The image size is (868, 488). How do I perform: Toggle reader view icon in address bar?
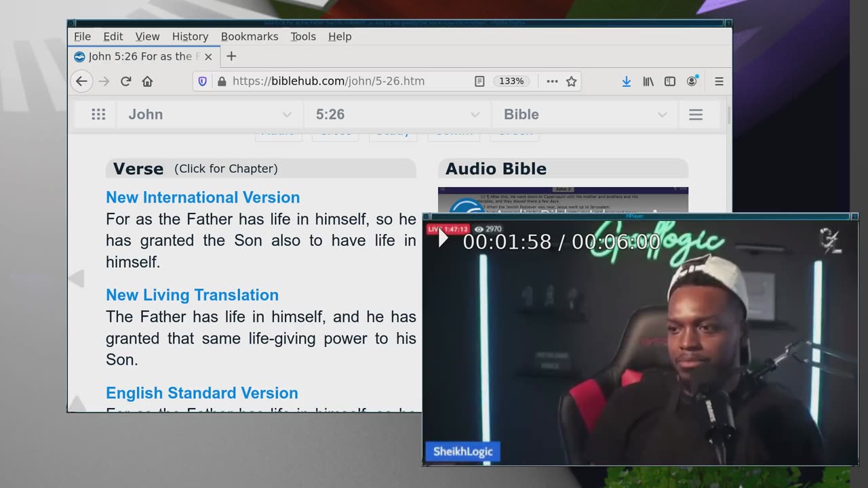pyautogui.click(x=479, y=81)
